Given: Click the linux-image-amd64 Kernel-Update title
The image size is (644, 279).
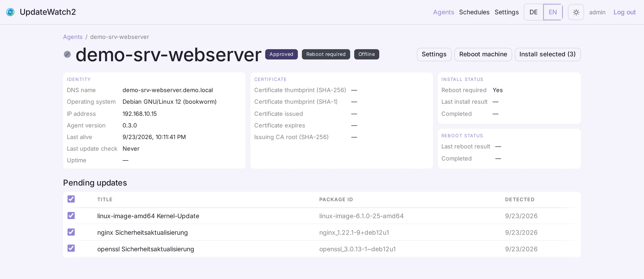Looking at the screenshot, I should (x=148, y=216).
